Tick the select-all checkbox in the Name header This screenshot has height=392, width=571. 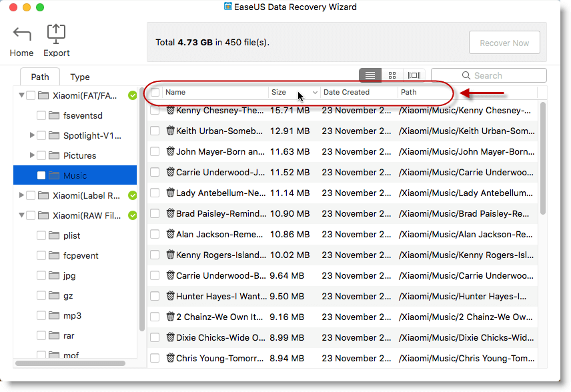click(155, 92)
